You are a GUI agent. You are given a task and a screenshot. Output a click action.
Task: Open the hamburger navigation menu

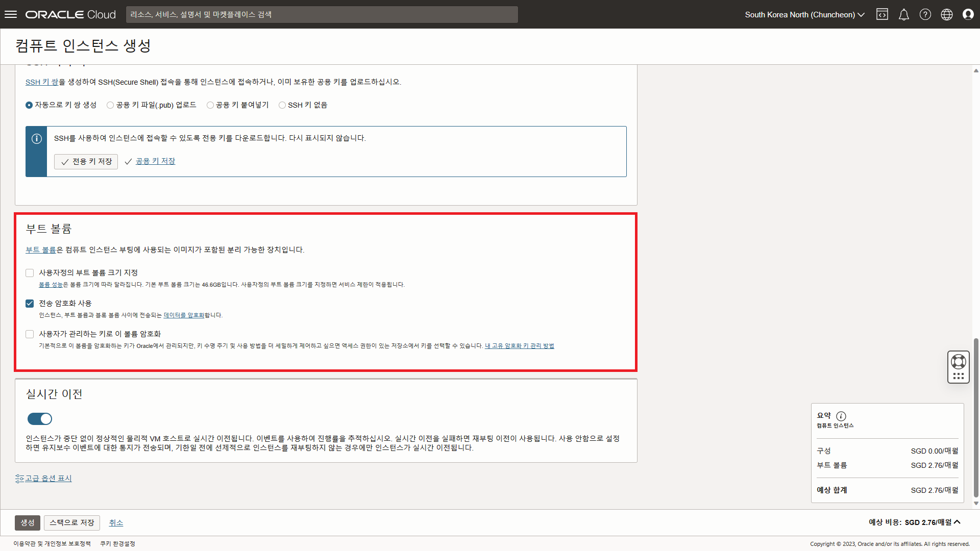11,14
